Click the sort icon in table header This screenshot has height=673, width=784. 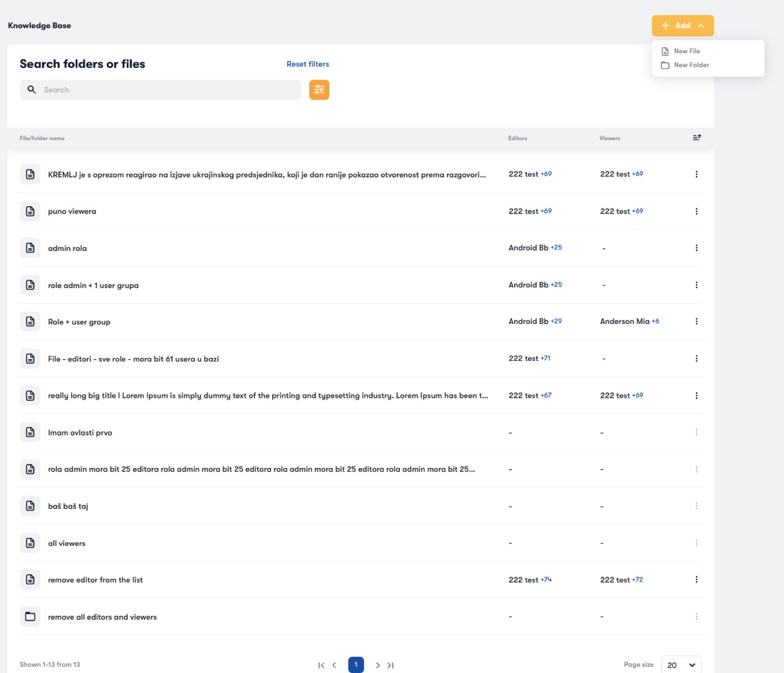tap(697, 137)
